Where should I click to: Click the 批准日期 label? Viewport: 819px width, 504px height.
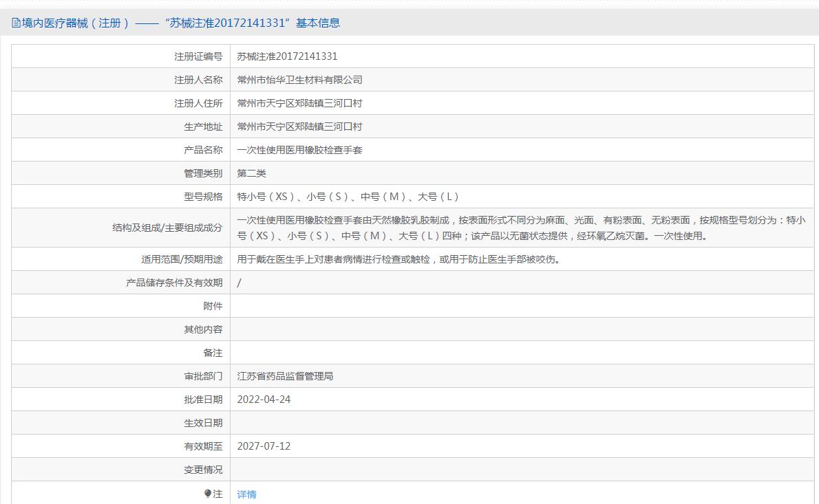point(203,399)
